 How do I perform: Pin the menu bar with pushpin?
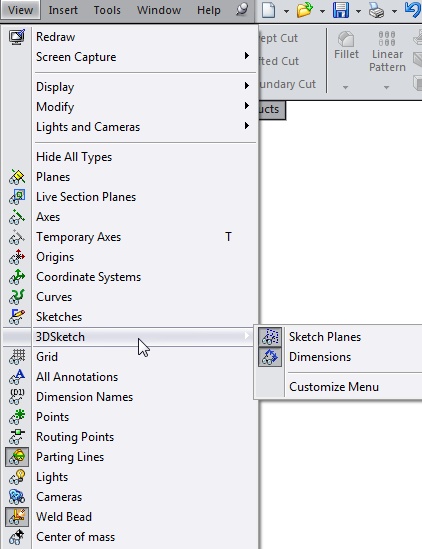[242, 9]
